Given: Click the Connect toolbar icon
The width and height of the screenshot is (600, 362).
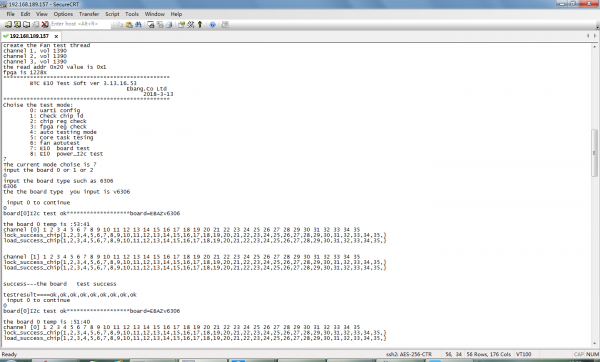Looking at the screenshot, I should [x=8, y=24].
